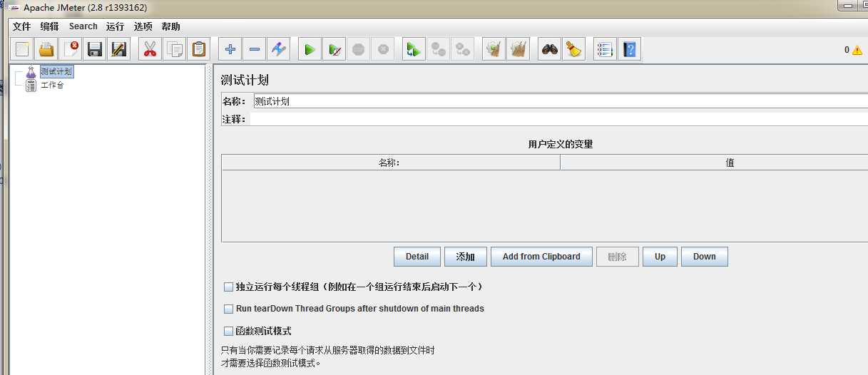
Task: Open the Search menu
Action: 83,26
